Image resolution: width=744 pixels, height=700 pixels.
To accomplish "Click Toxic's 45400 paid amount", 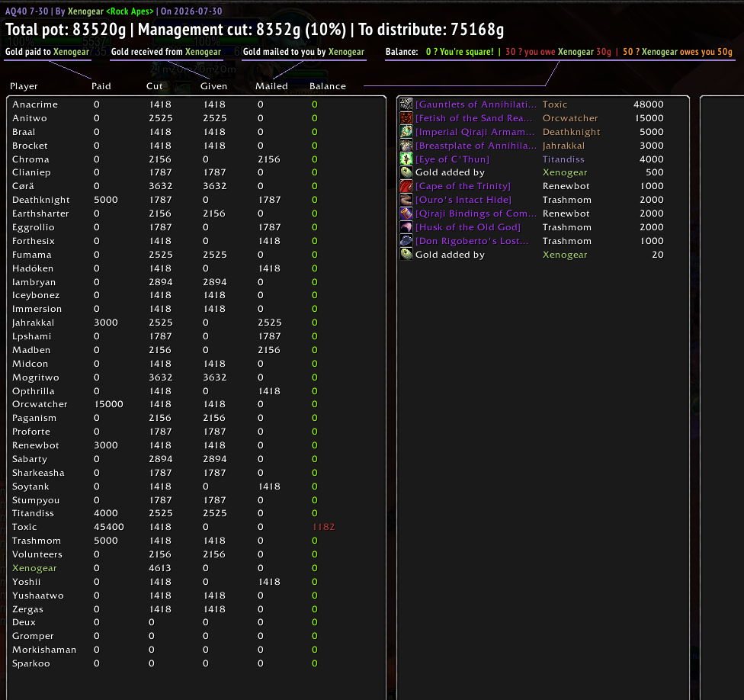I will coord(109,527).
